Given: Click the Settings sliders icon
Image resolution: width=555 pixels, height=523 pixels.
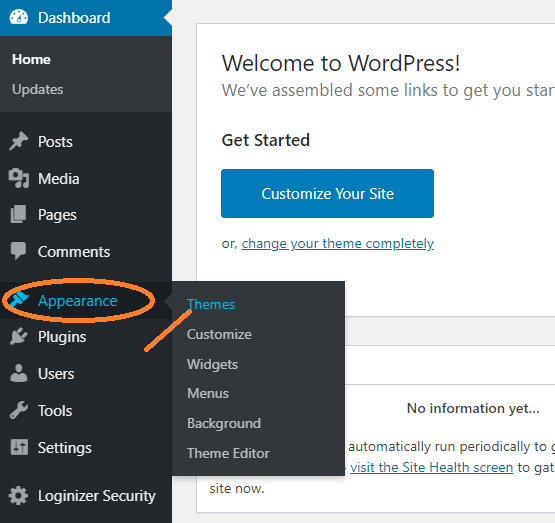Looking at the screenshot, I should pos(19,447).
